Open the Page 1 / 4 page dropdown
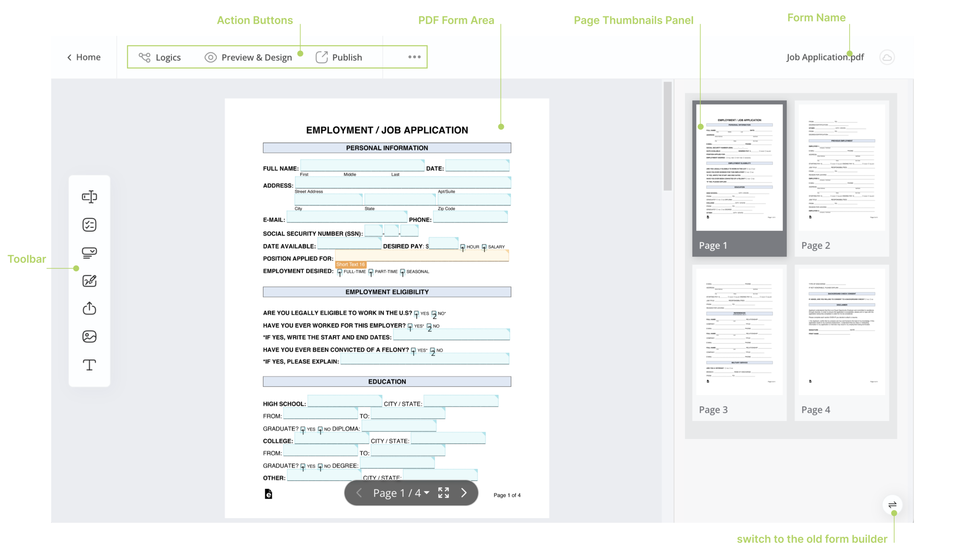 [x=401, y=493]
